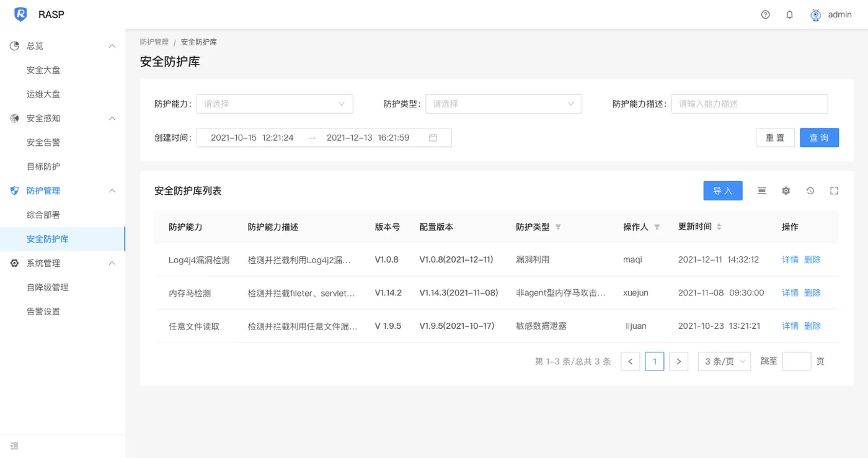Open 详情 for Log4j4漏洞检测 row

[x=790, y=259]
